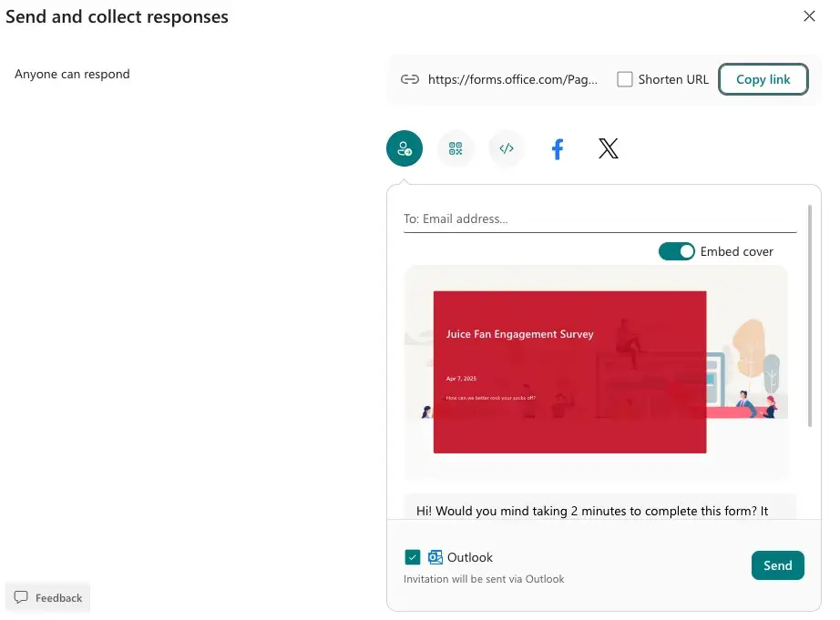Image resolution: width=840 pixels, height=620 pixels.
Task: Uncheck the Outlook invitation checkbox
Action: [x=413, y=556]
